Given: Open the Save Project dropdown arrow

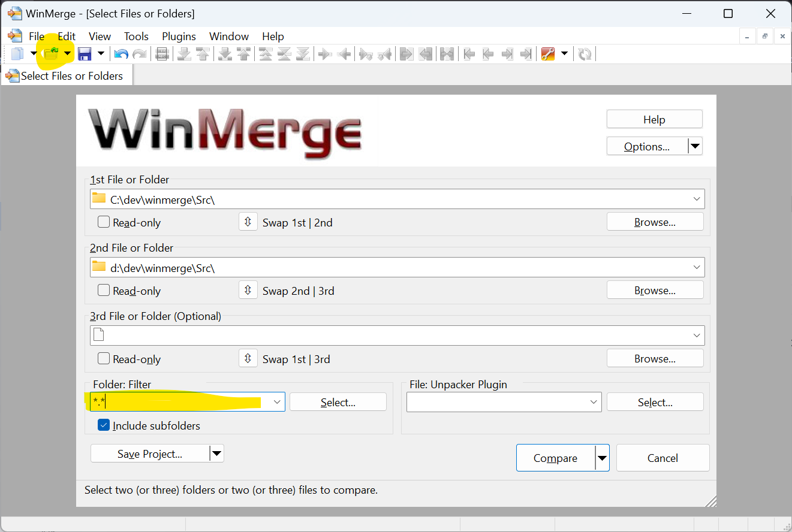Looking at the screenshot, I should 216,454.
